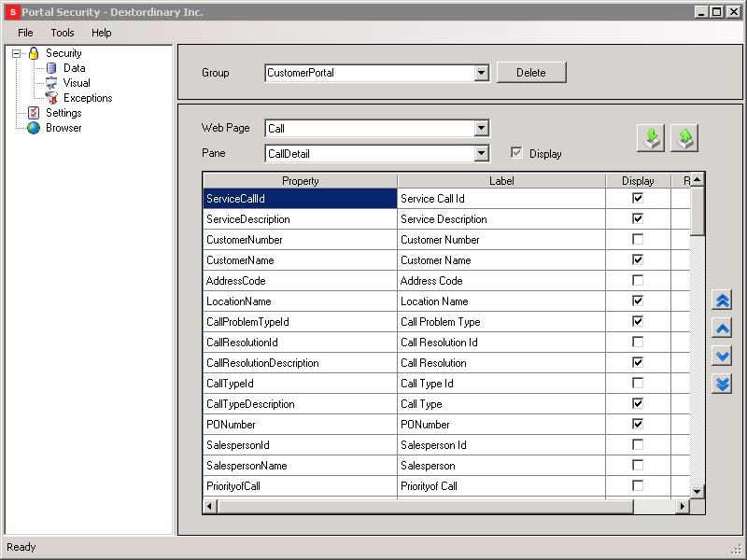Image resolution: width=747 pixels, height=560 pixels.
Task: Click the move up arrow icon
Action: (722, 329)
